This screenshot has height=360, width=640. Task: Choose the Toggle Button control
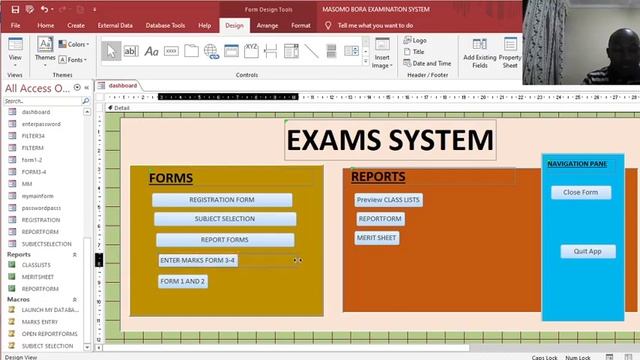[x=331, y=51]
